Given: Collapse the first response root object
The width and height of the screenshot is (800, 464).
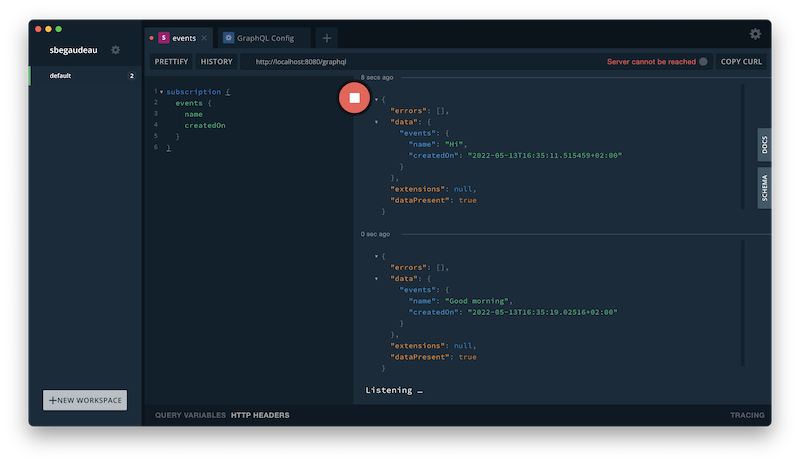Looking at the screenshot, I should (376, 99).
